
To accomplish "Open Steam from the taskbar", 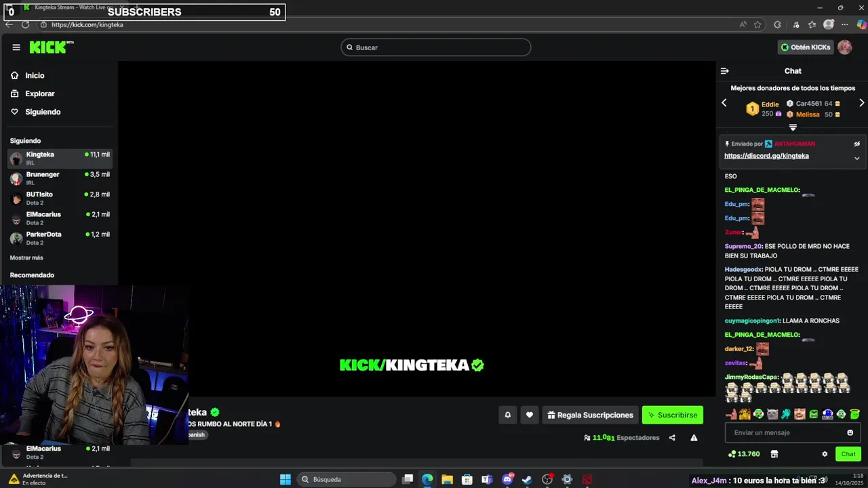I will pos(527,479).
